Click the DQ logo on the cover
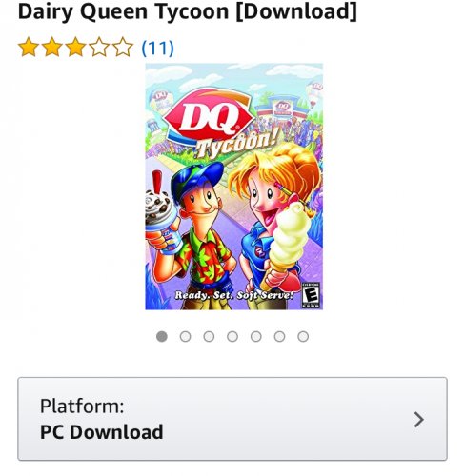 [210, 116]
